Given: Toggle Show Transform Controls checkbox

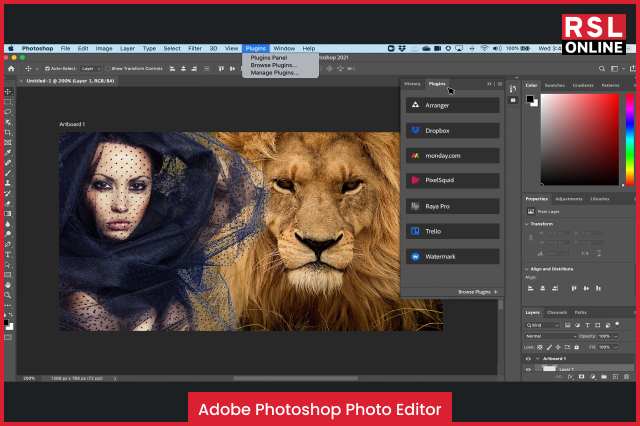Looking at the screenshot, I should pyautogui.click(x=109, y=69).
